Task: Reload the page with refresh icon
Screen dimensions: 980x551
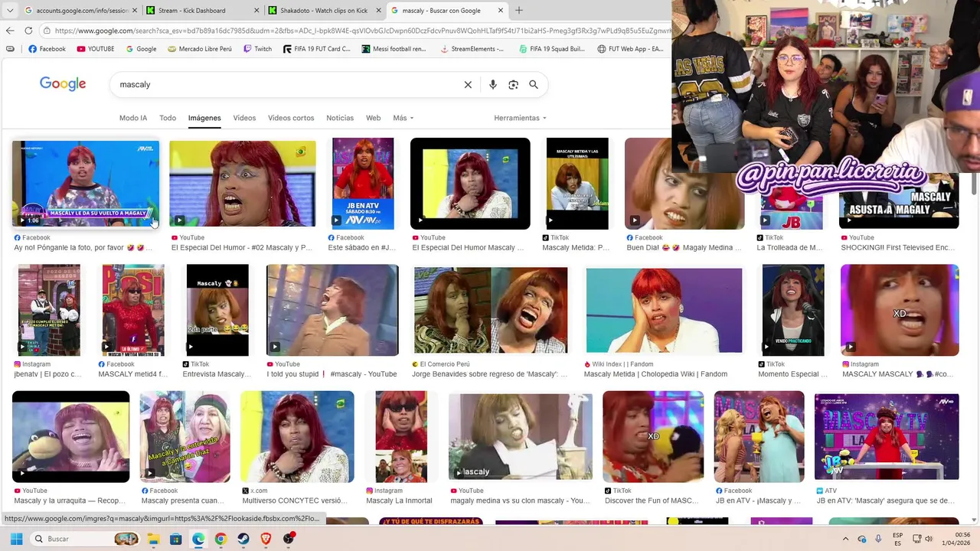Action: pyautogui.click(x=28, y=31)
